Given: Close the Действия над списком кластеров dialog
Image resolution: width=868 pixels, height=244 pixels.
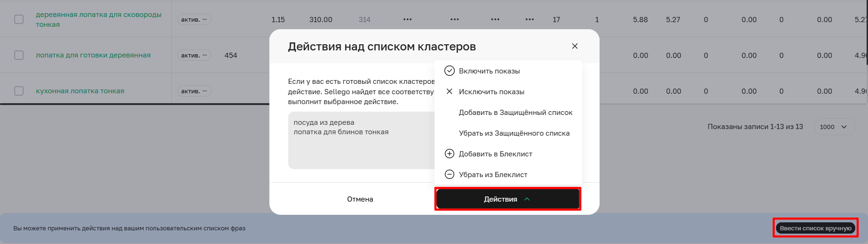Looking at the screenshot, I should (x=575, y=46).
